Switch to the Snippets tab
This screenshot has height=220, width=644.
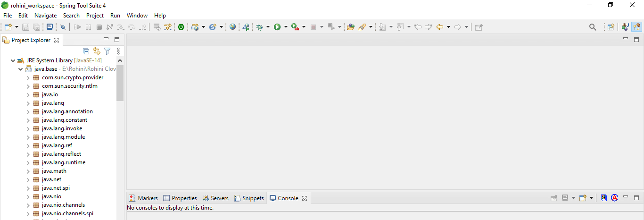click(249, 198)
